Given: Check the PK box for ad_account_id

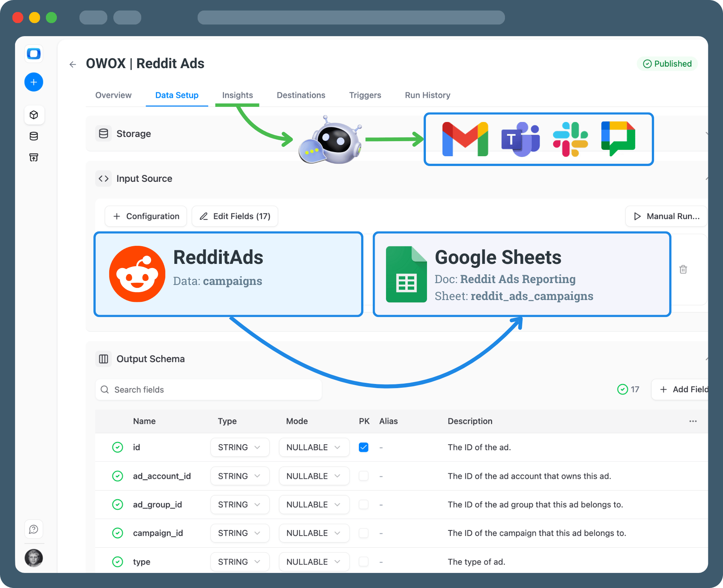Looking at the screenshot, I should coord(363,476).
